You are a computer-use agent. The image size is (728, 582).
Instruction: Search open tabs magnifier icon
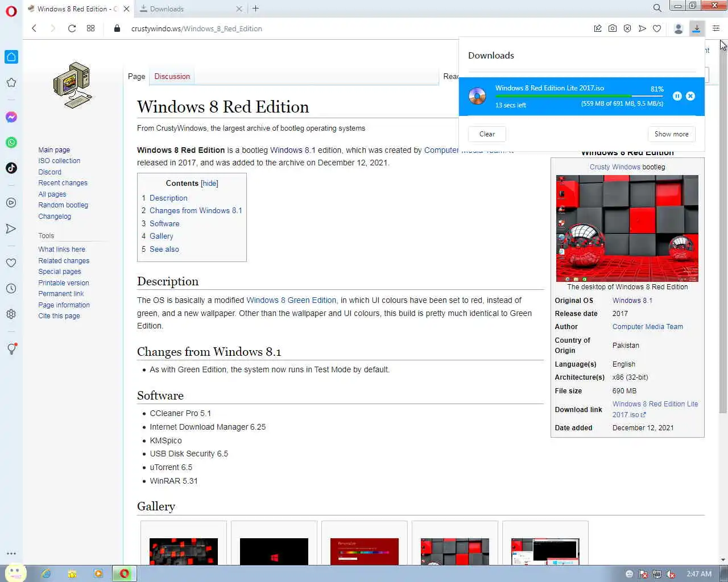pyautogui.click(x=657, y=9)
